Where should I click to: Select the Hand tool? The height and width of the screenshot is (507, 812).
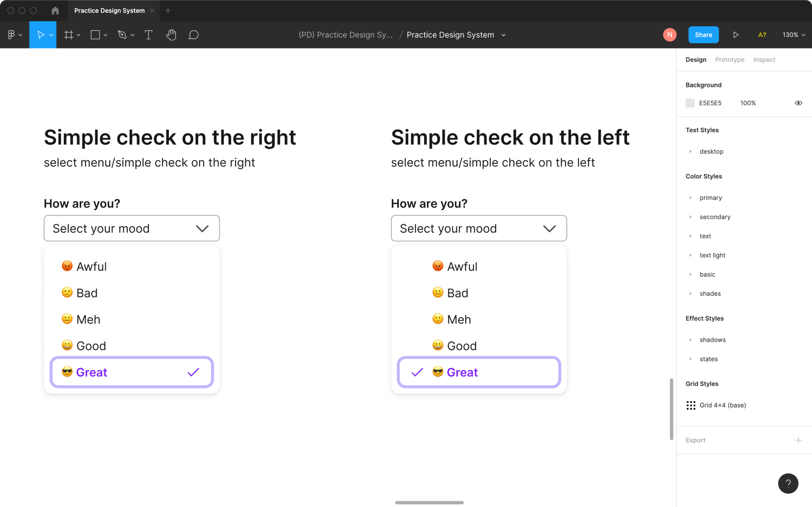171,35
